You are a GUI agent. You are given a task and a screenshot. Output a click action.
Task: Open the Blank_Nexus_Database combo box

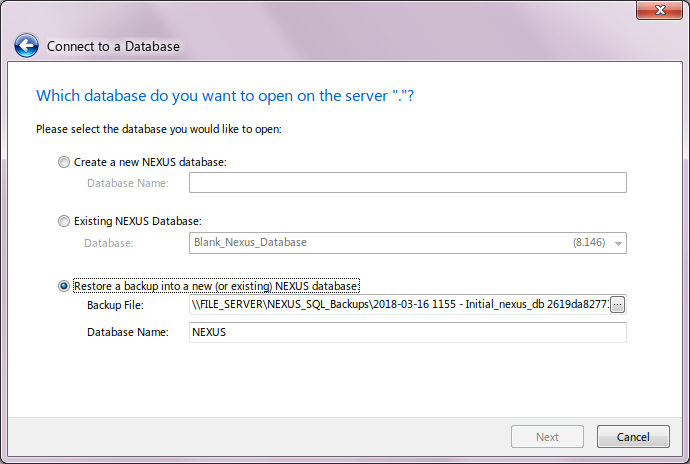pos(400,243)
